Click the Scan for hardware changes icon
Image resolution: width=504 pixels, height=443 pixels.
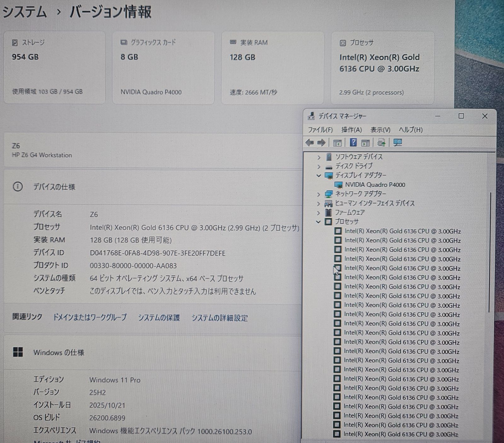tap(398, 143)
